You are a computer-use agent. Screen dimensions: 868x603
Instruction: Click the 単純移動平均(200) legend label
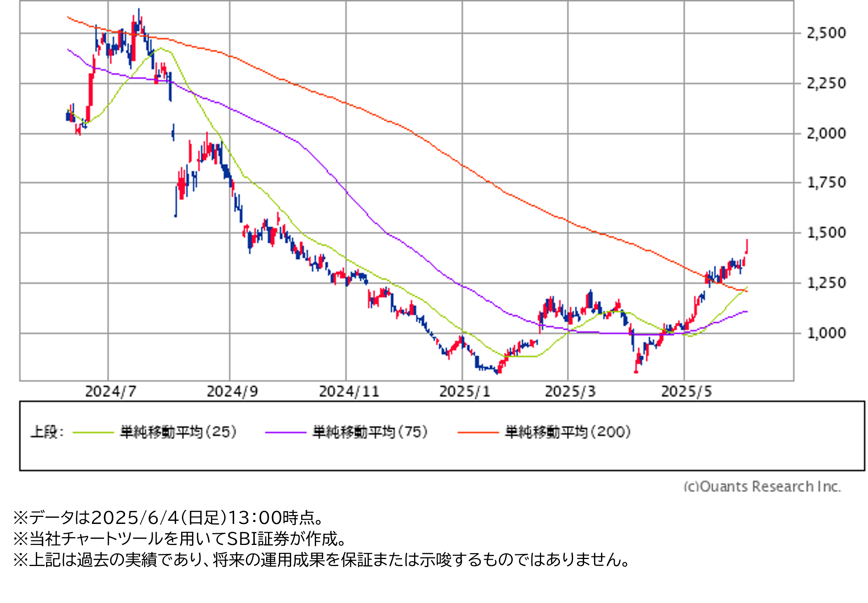tap(568, 432)
